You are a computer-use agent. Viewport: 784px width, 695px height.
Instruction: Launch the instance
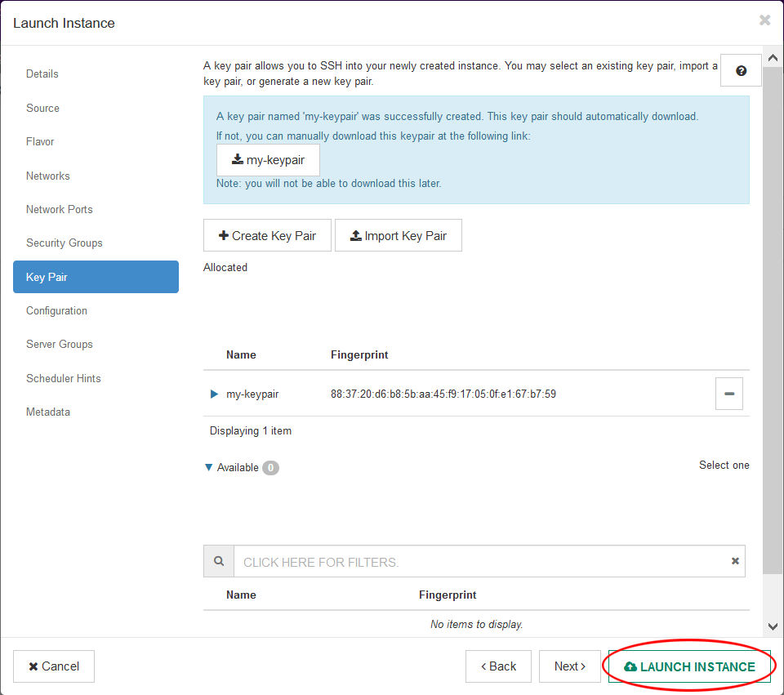point(689,666)
